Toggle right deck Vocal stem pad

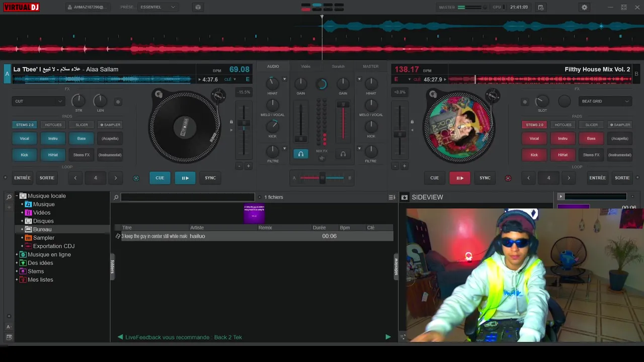pos(534,138)
